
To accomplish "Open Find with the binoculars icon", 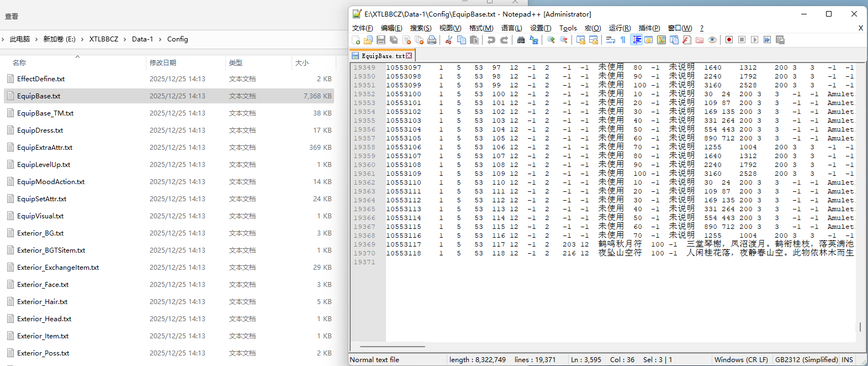I will coord(521,40).
